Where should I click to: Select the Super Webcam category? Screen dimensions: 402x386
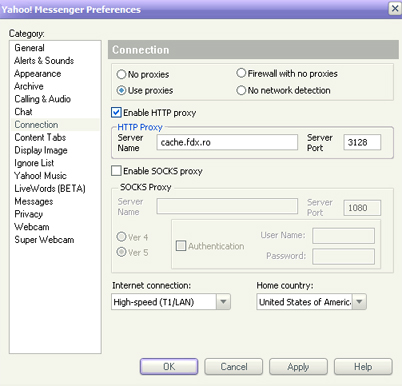click(44, 240)
